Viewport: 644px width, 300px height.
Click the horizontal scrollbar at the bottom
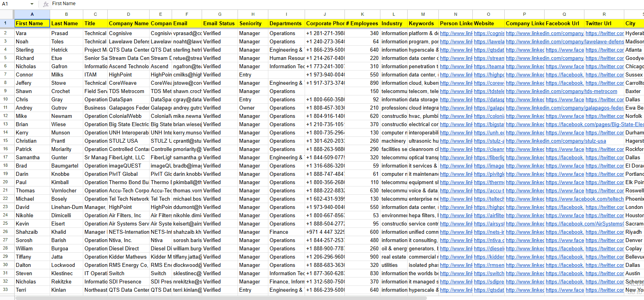[221, 298]
